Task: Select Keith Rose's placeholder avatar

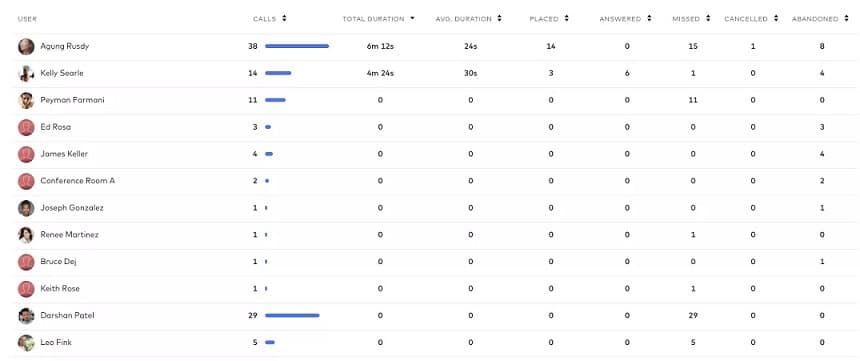Action: [x=26, y=289]
